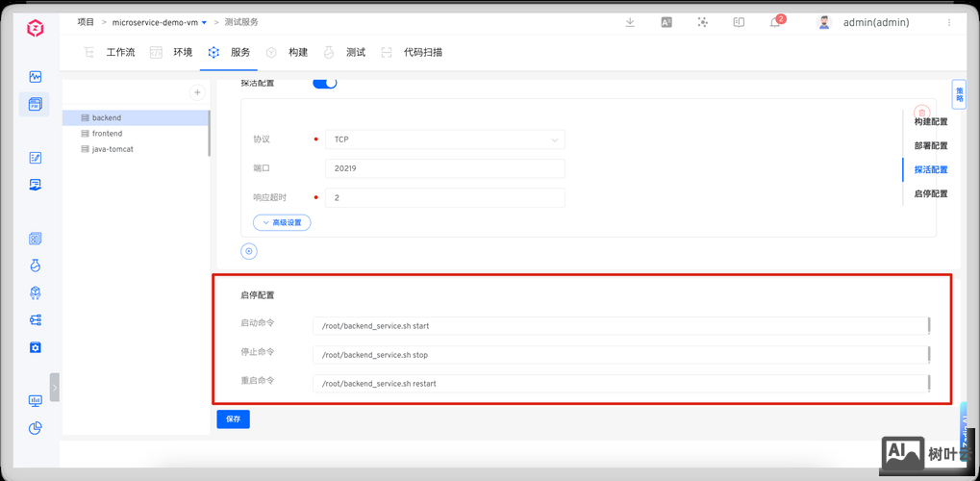Open the pie chart statistics sidebar icon

[x=35, y=428]
